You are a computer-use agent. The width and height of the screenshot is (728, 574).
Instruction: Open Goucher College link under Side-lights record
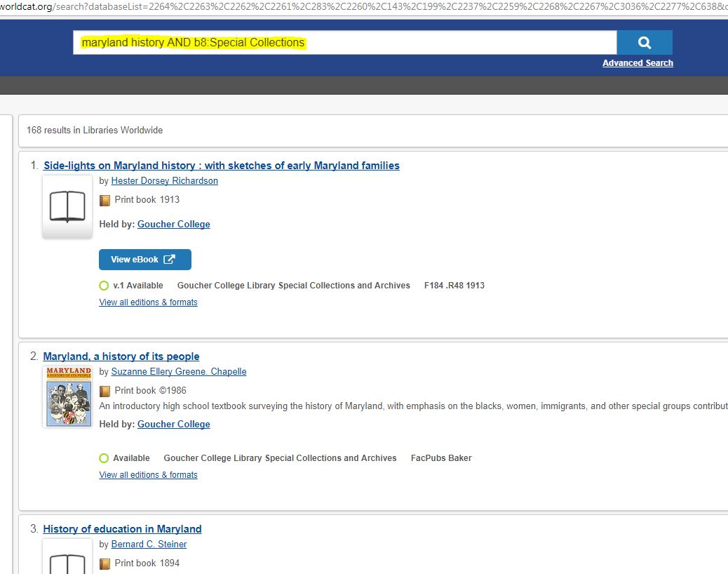coord(174,225)
